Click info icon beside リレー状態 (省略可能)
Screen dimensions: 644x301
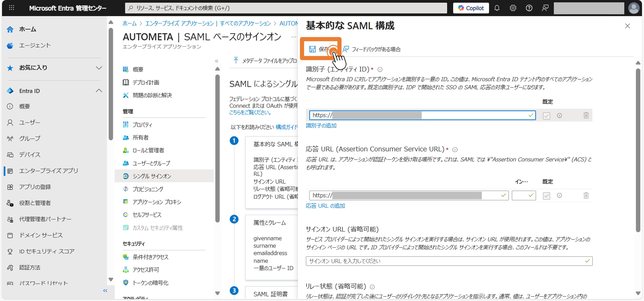click(372, 287)
